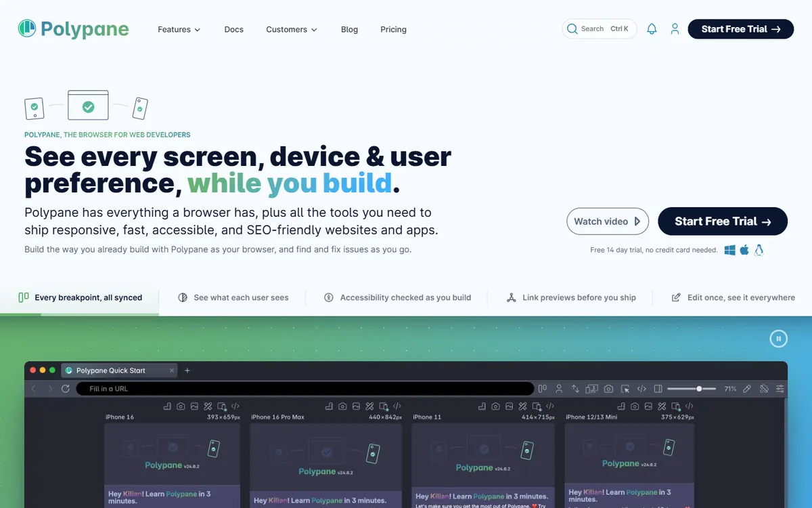812x508 pixels.
Task: Click the Watch video button
Action: point(608,221)
